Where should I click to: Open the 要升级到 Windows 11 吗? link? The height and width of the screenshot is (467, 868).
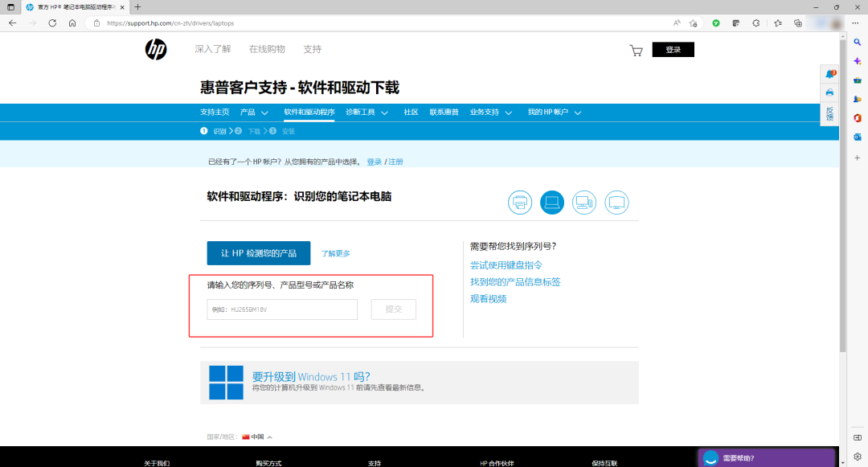311,377
